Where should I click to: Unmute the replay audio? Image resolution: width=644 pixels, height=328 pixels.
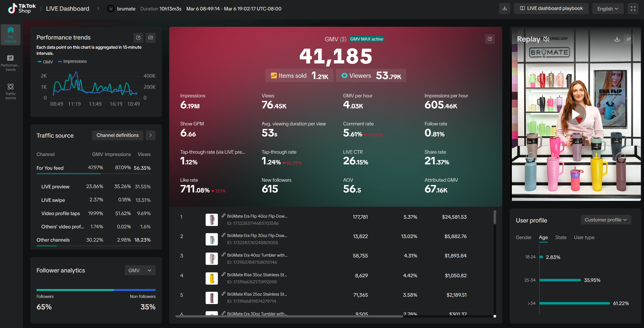pos(546,39)
